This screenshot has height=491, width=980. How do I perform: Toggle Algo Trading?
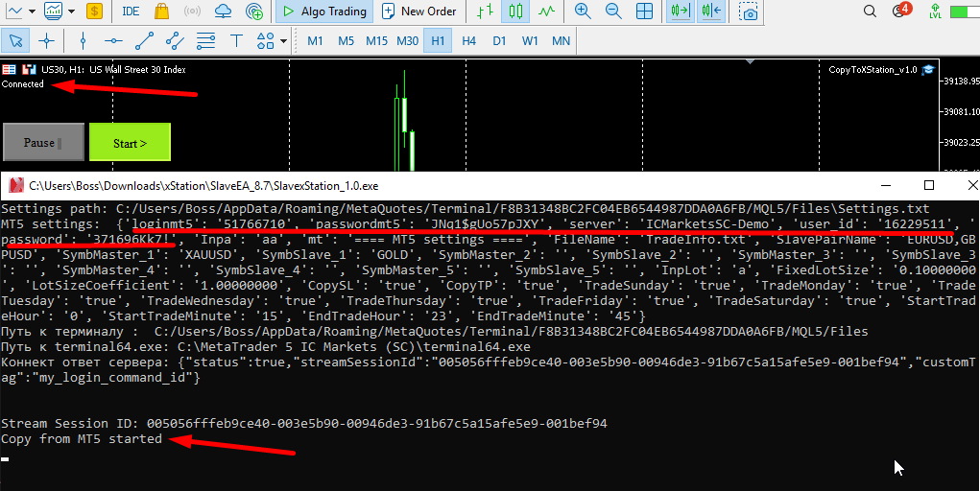tap(324, 11)
